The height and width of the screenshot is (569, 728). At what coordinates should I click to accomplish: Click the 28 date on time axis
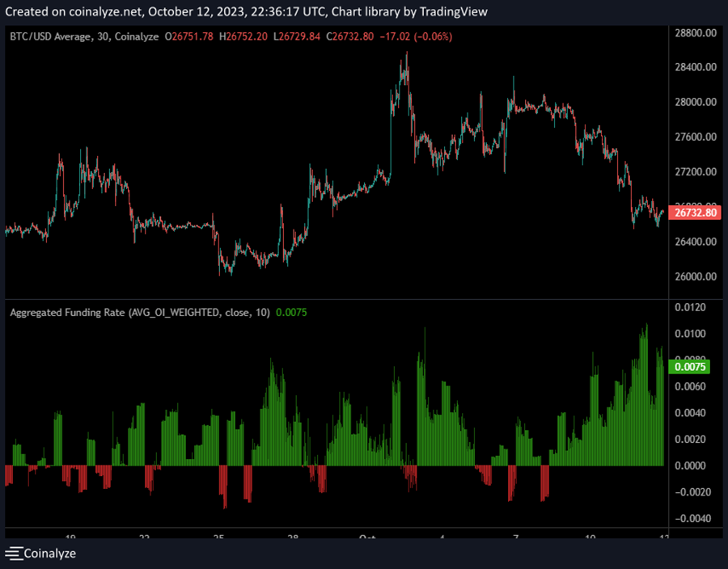pos(292,537)
